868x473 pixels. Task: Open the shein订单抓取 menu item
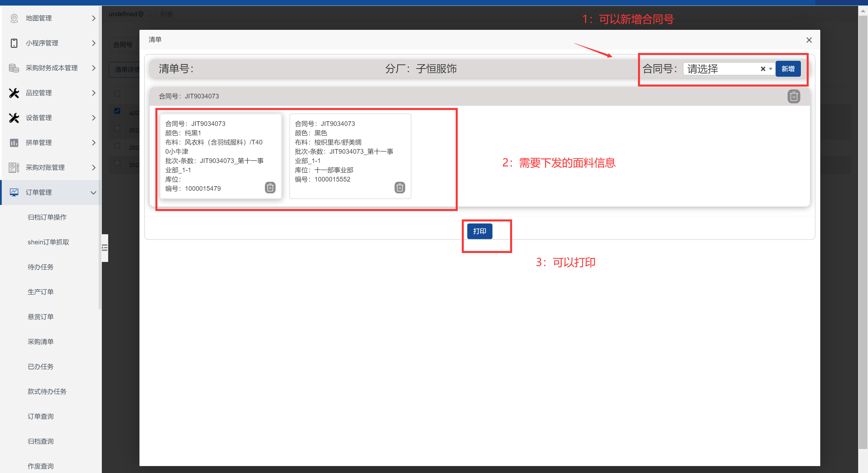pyautogui.click(x=48, y=242)
